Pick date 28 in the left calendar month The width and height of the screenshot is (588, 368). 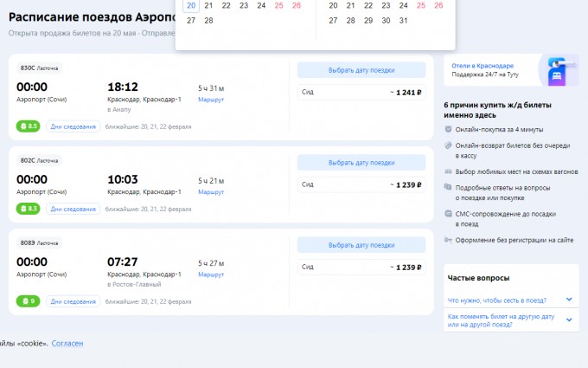(x=208, y=20)
